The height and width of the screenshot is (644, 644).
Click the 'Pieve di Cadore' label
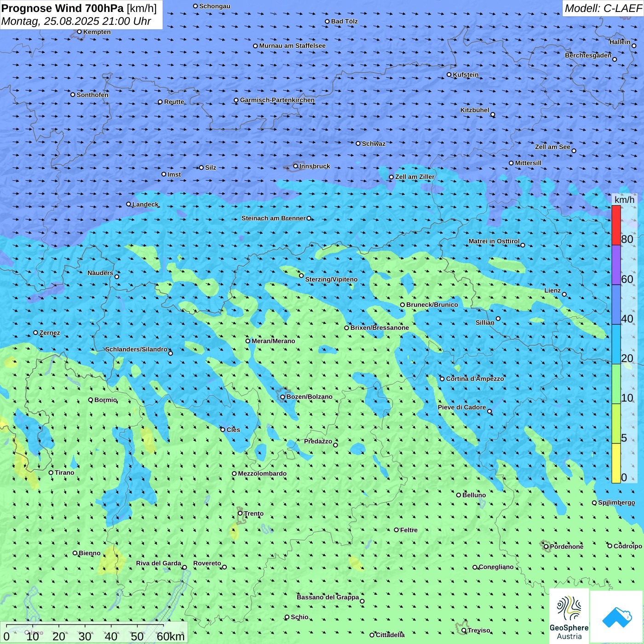tap(462, 407)
